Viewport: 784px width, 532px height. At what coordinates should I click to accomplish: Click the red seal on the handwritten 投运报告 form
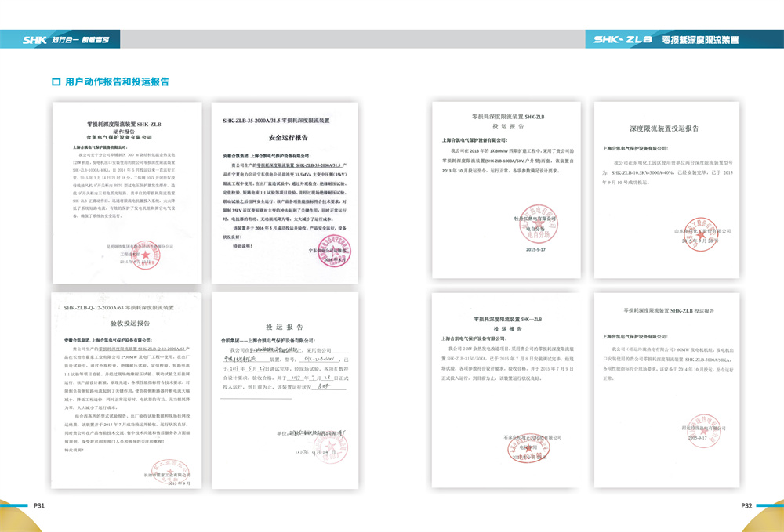[x=331, y=447]
